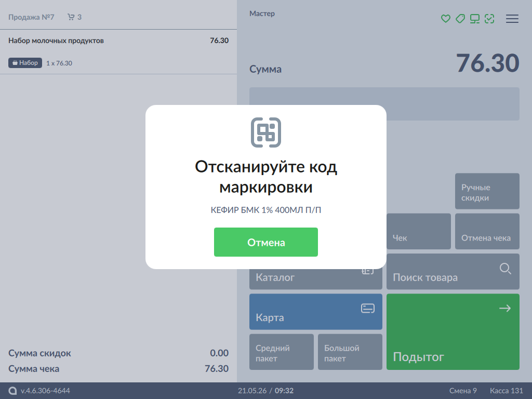Click the QR marking code icon in dialog
The height and width of the screenshot is (399, 532).
click(265, 132)
